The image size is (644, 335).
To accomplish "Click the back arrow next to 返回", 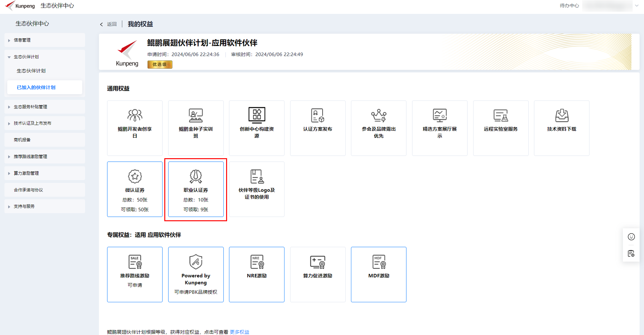I will pyautogui.click(x=101, y=24).
